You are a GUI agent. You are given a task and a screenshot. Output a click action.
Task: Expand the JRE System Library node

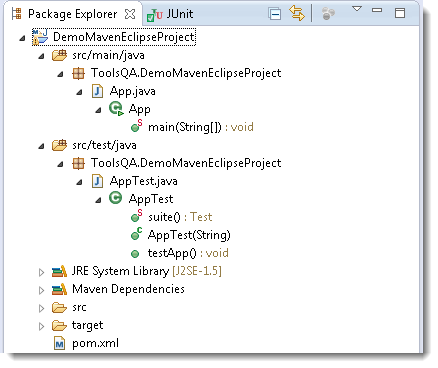[41, 272]
